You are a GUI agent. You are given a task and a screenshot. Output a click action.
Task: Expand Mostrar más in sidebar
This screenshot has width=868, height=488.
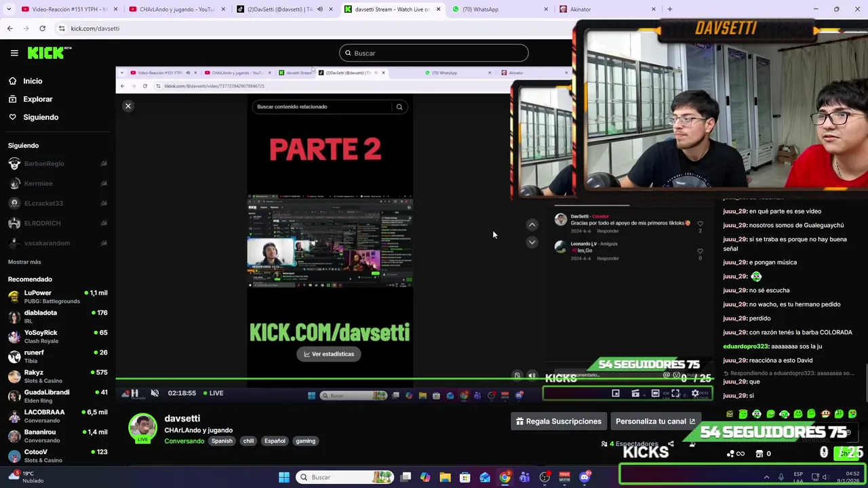coord(24,262)
